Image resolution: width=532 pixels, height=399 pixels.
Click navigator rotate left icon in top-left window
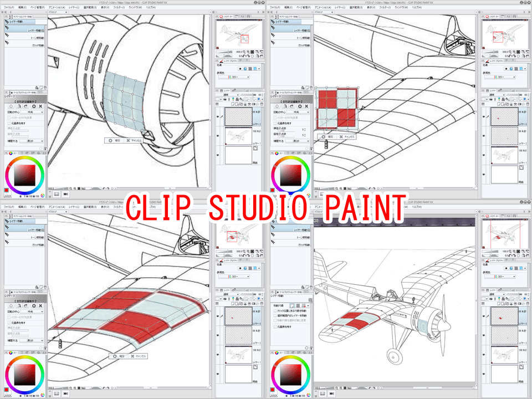[244, 56]
